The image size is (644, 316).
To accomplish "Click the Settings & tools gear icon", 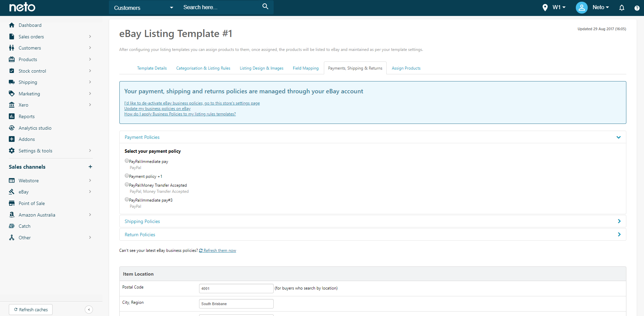I will click(x=12, y=151).
